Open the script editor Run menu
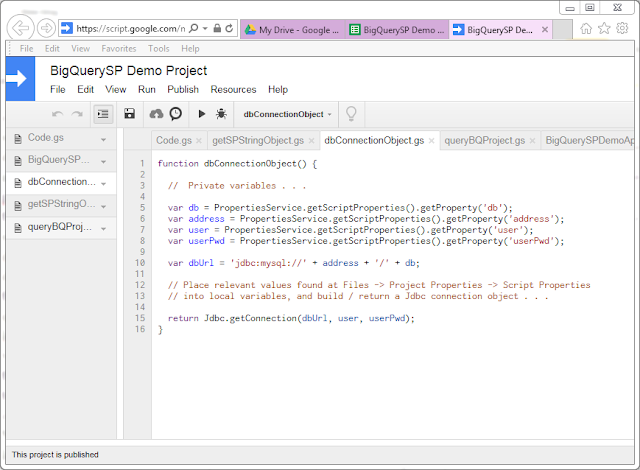 click(x=147, y=89)
